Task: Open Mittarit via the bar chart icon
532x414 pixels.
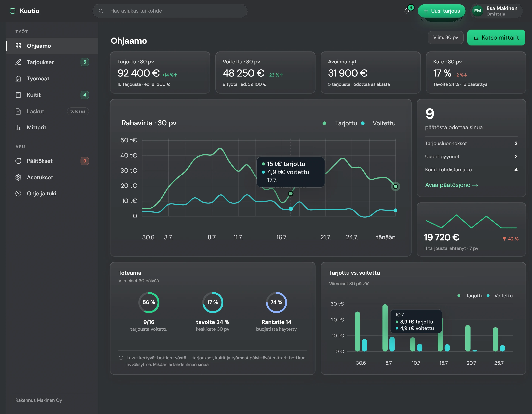Action: tap(18, 128)
